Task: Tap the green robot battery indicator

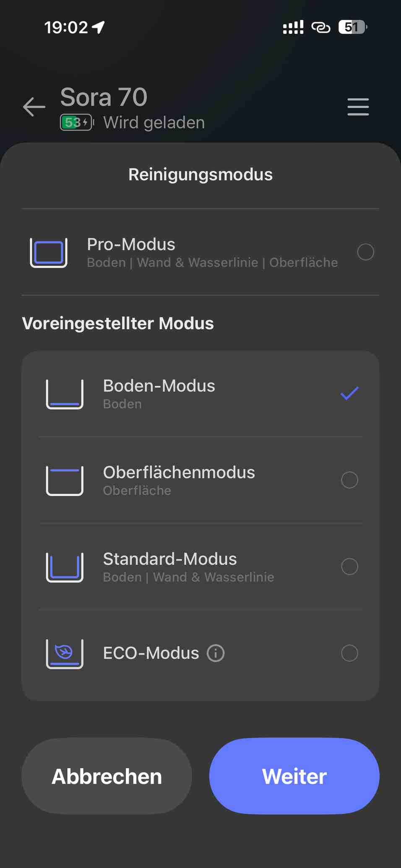Action: click(x=77, y=122)
